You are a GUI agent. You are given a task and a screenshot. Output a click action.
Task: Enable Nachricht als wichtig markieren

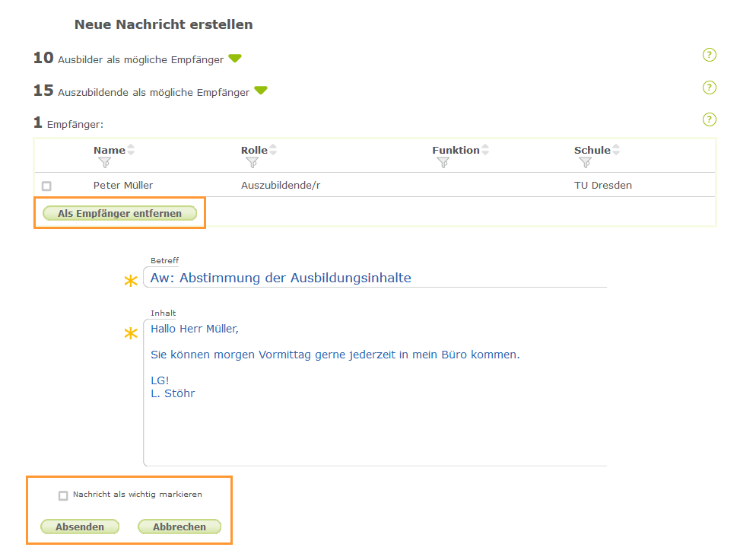pos(64,495)
